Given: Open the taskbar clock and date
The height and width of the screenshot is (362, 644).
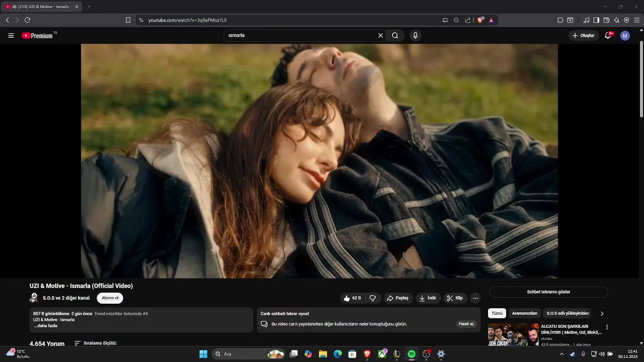Looking at the screenshot, I should tap(628, 354).
